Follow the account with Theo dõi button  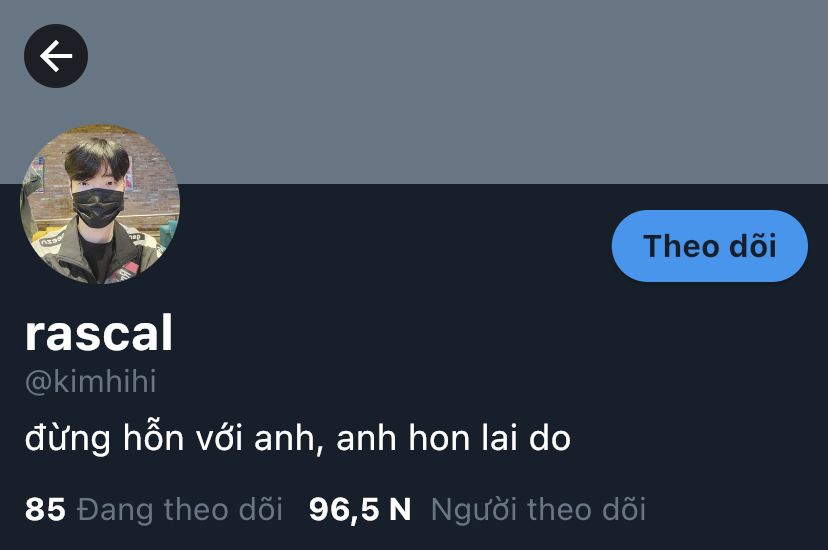710,246
